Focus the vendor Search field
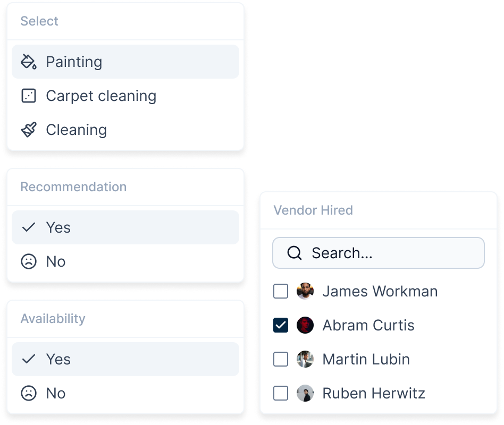504x425 pixels. 388,253
